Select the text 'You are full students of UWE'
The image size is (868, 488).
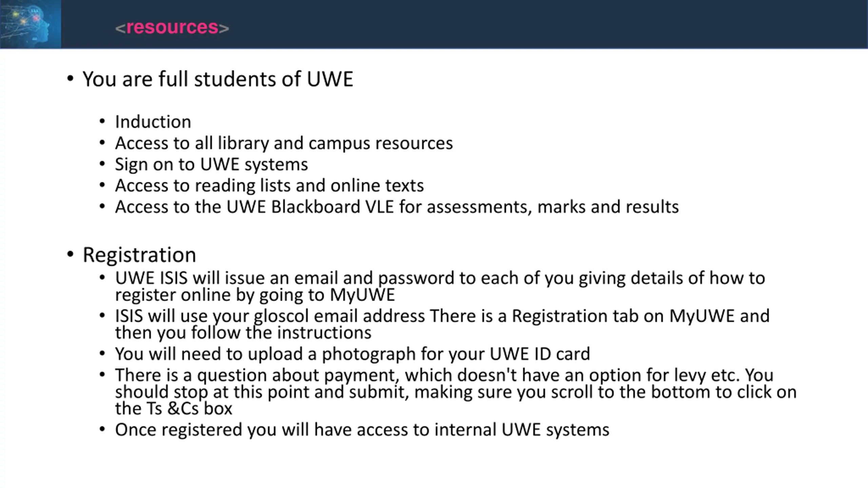click(x=218, y=79)
